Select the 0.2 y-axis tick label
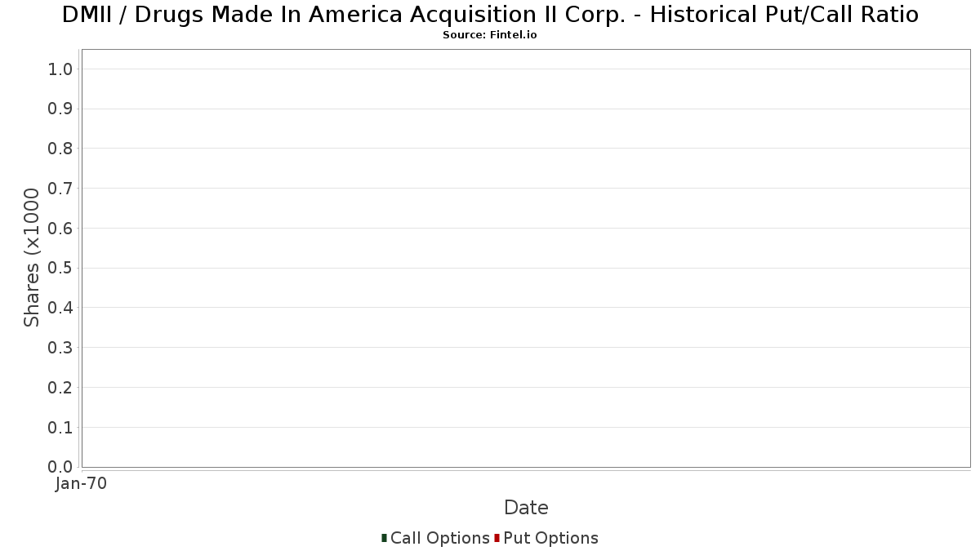The height and width of the screenshot is (551, 980). coord(60,388)
